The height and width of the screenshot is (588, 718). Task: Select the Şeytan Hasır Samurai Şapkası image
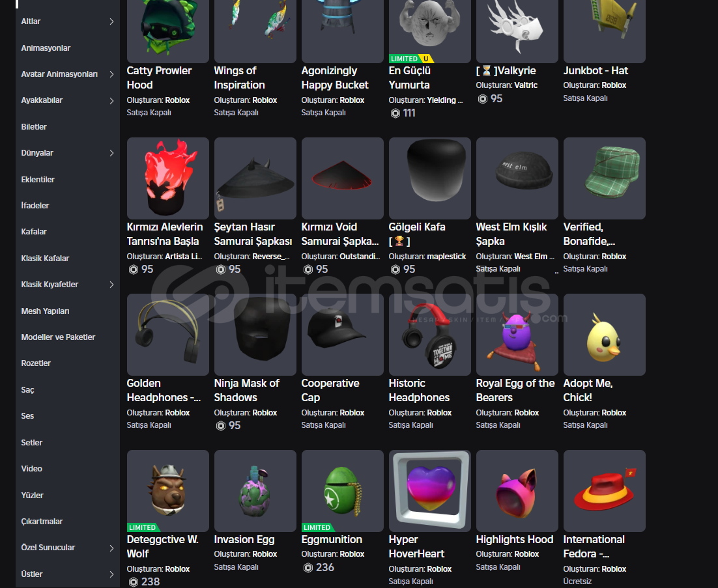click(255, 178)
